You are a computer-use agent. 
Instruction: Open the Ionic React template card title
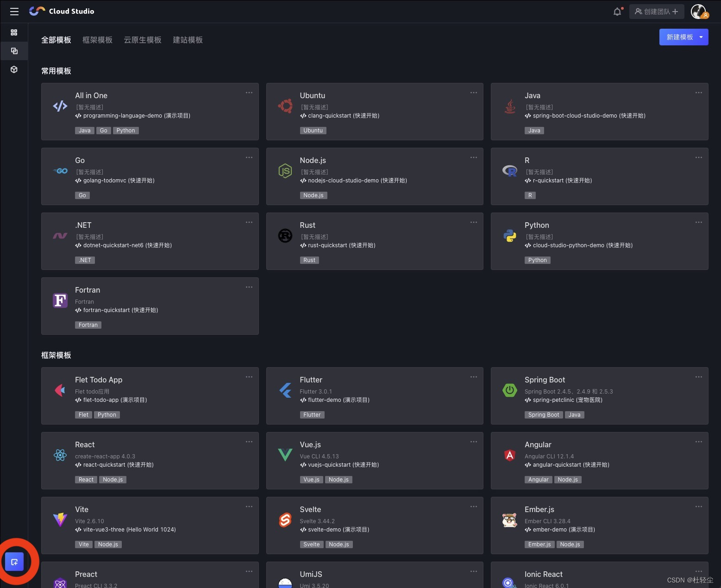click(x=544, y=574)
